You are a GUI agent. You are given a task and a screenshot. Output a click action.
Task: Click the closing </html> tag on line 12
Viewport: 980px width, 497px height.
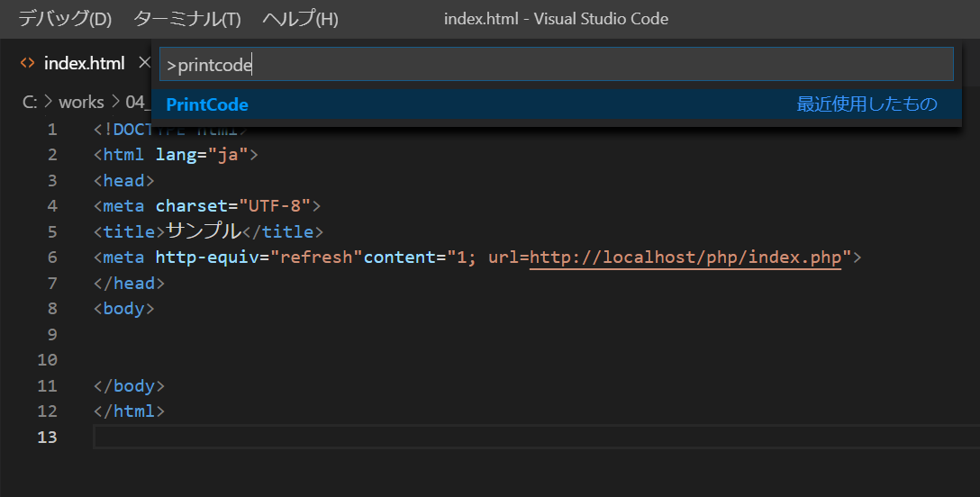tap(129, 411)
